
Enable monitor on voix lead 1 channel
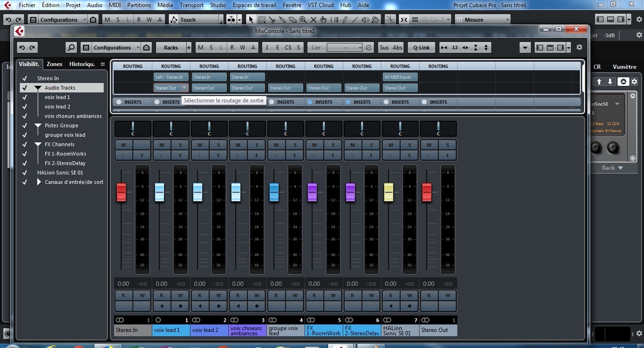(x=161, y=306)
